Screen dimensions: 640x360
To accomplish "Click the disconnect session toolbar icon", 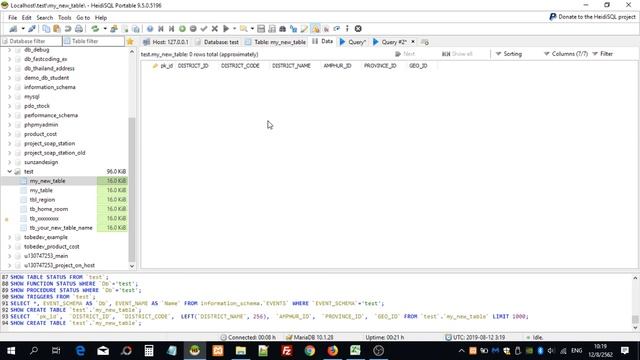I will pos(32,29).
